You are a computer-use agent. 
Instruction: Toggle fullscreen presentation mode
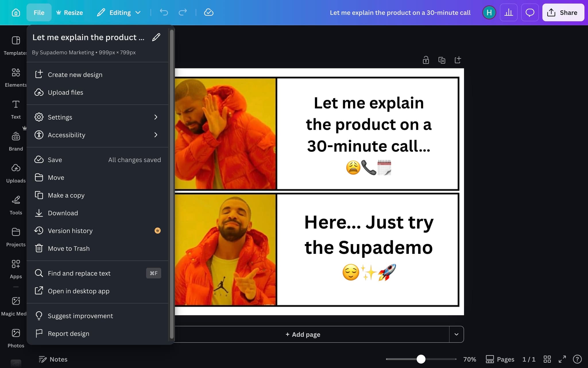coord(562,359)
